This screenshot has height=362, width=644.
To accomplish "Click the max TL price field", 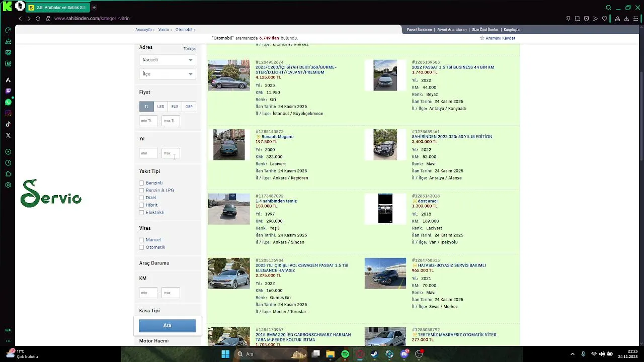I will (171, 121).
